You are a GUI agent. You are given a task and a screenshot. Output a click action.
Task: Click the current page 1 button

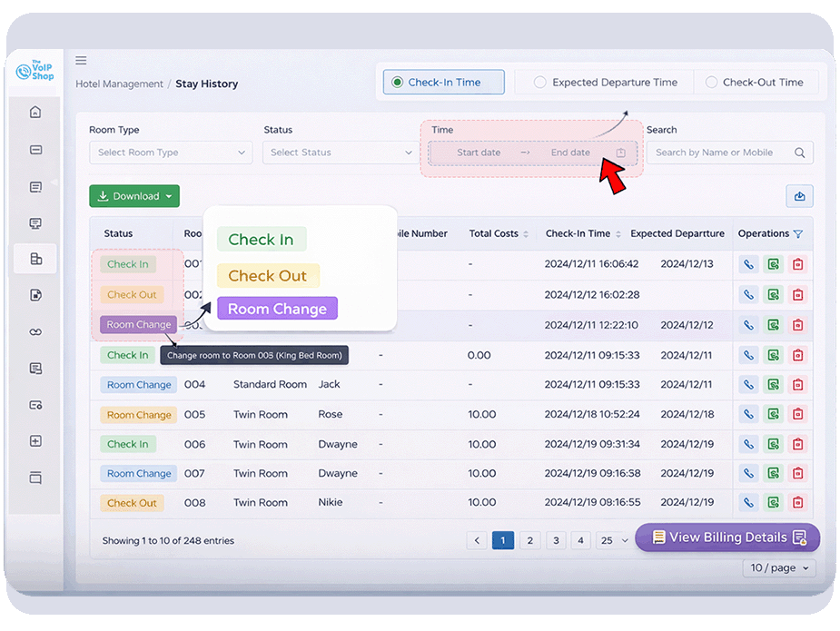coord(503,540)
